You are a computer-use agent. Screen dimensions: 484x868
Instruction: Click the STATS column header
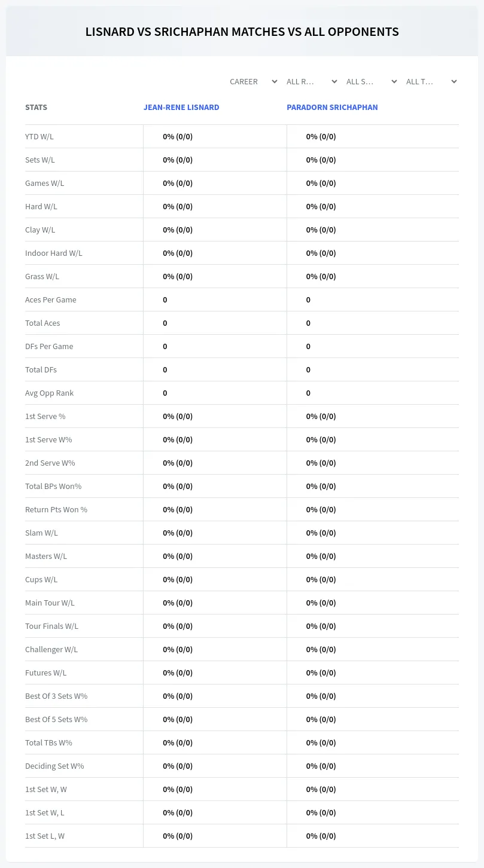click(36, 108)
